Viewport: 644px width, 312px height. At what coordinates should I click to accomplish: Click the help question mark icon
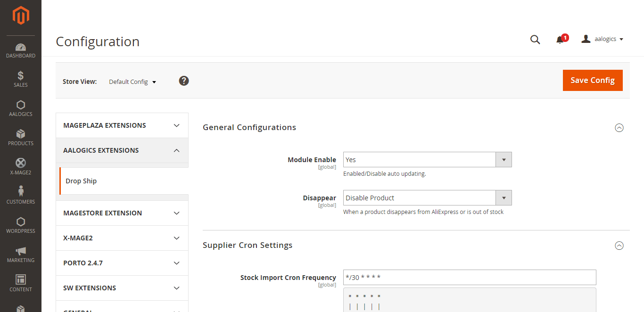184,81
